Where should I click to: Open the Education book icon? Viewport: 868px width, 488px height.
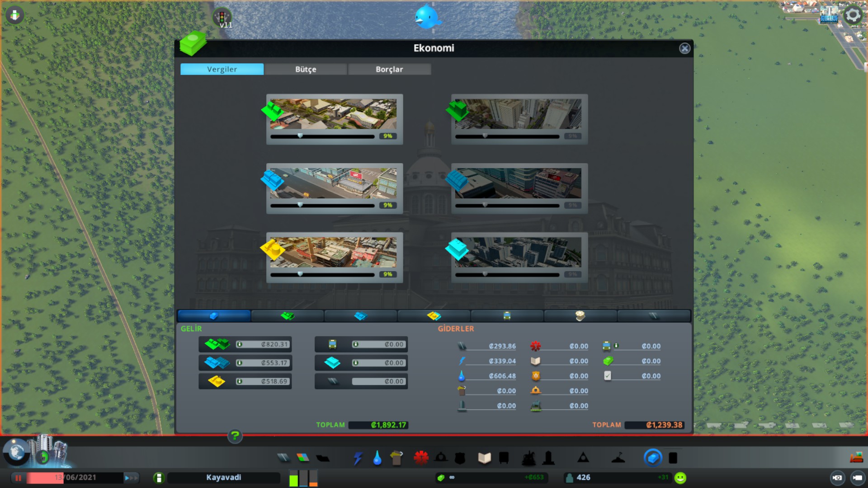pyautogui.click(x=484, y=458)
